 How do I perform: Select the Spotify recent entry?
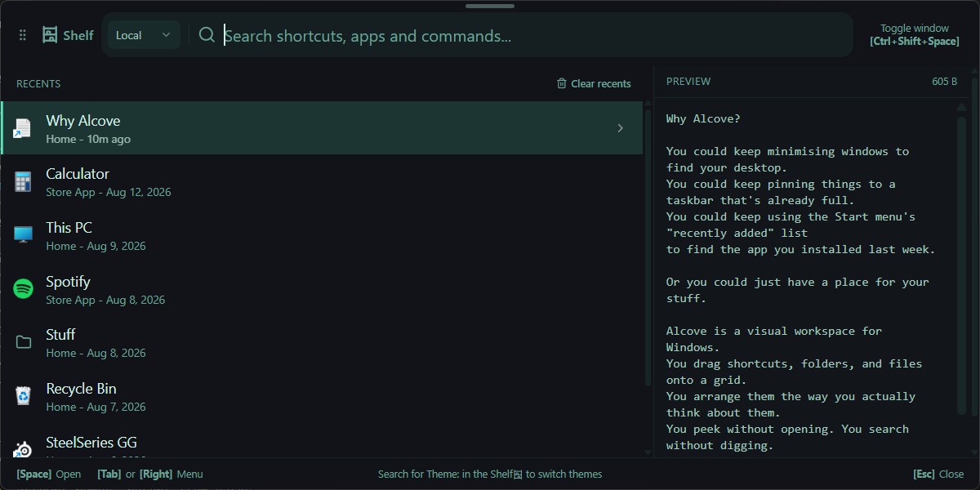tap(322, 289)
